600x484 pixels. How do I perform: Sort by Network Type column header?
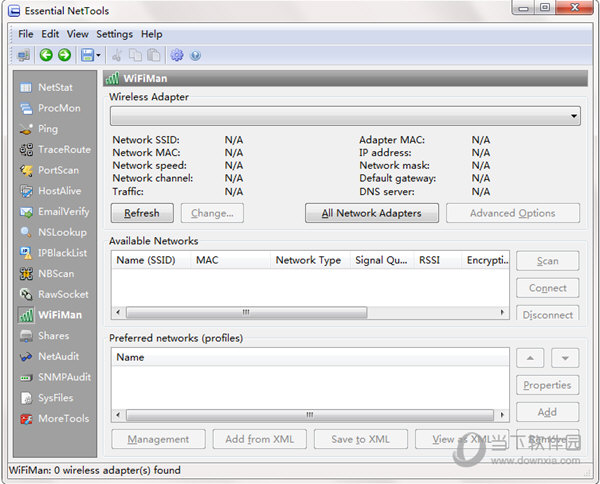click(x=310, y=260)
